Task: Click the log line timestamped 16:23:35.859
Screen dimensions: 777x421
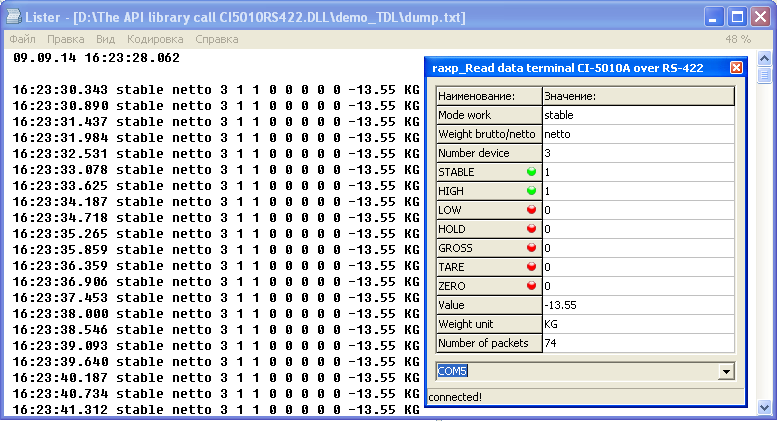Action: 216,250
